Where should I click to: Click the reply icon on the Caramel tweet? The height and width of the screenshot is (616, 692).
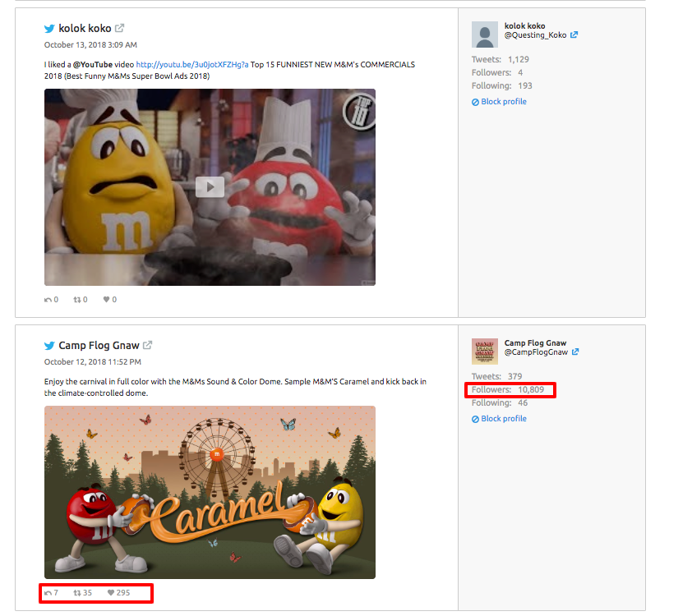[x=48, y=592]
